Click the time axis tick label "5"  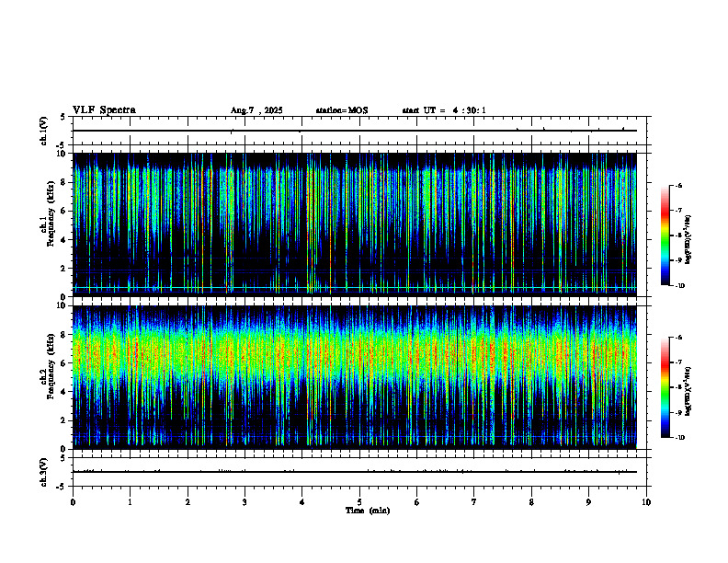(x=359, y=502)
